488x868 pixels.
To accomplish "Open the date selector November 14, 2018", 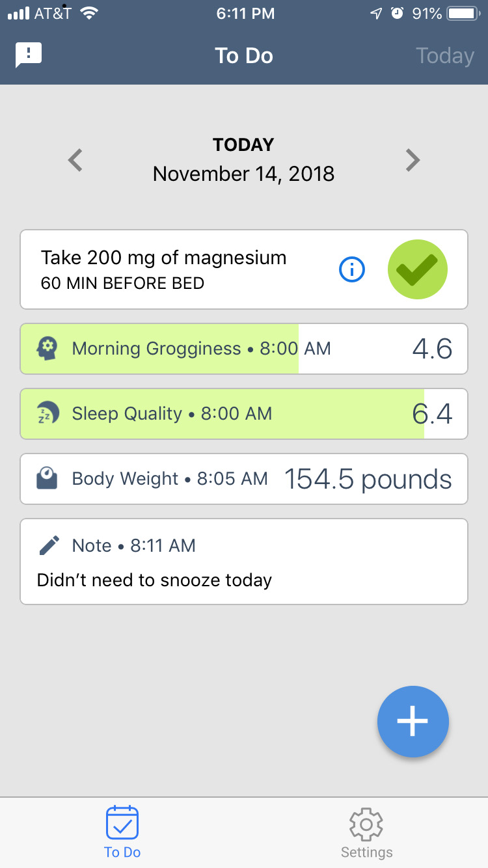I will pyautogui.click(x=243, y=174).
